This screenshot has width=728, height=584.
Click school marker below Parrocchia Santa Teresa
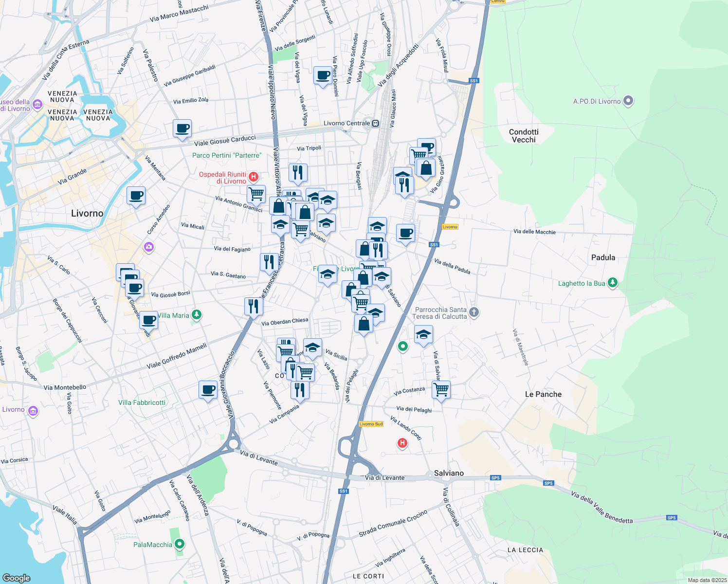[x=423, y=335]
